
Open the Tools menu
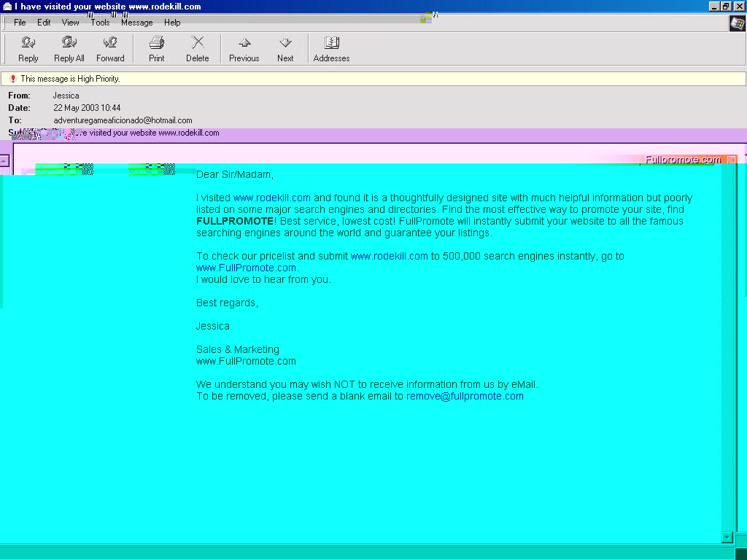pyautogui.click(x=100, y=23)
